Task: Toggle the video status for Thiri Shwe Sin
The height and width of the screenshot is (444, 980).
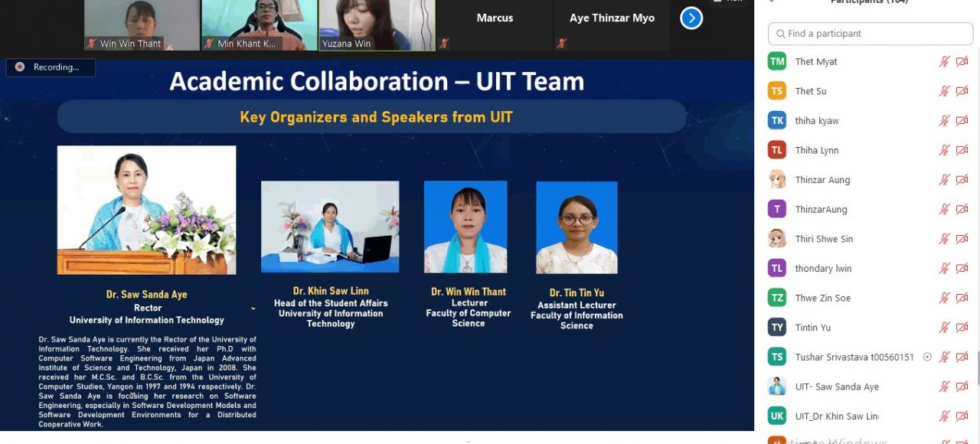Action: (x=962, y=239)
